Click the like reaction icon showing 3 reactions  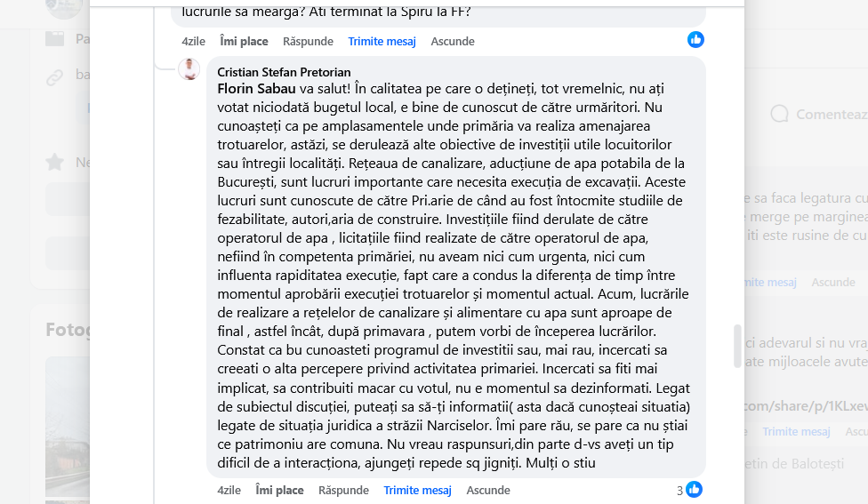tap(694, 490)
